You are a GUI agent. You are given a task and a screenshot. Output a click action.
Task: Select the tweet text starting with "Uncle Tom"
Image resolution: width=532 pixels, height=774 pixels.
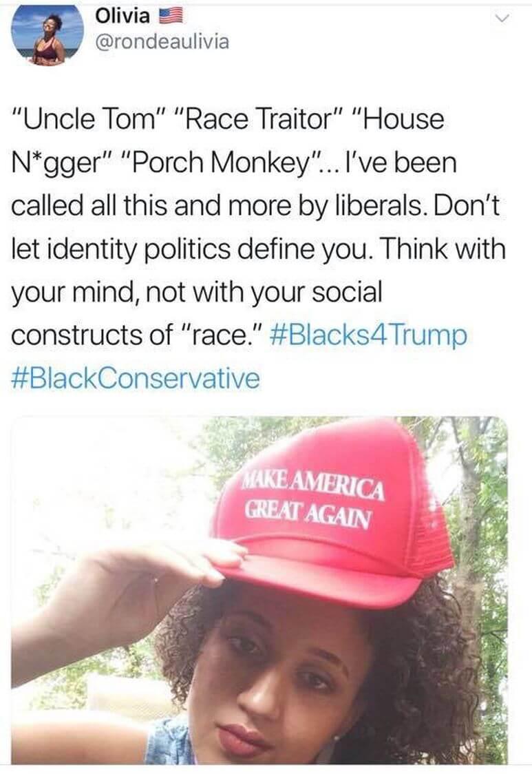tap(259, 249)
